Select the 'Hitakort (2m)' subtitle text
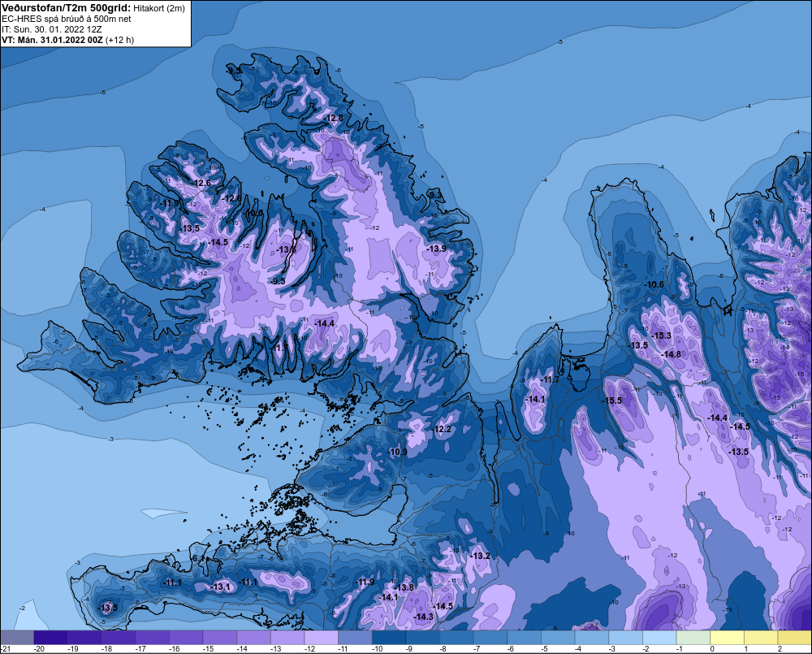The image size is (812, 654). (x=158, y=8)
